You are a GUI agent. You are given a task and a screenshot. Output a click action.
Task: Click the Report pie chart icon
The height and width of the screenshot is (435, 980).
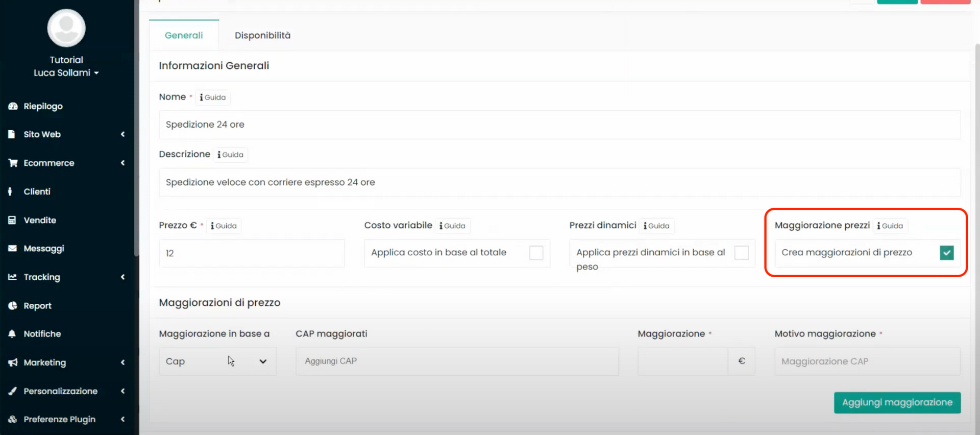point(13,306)
